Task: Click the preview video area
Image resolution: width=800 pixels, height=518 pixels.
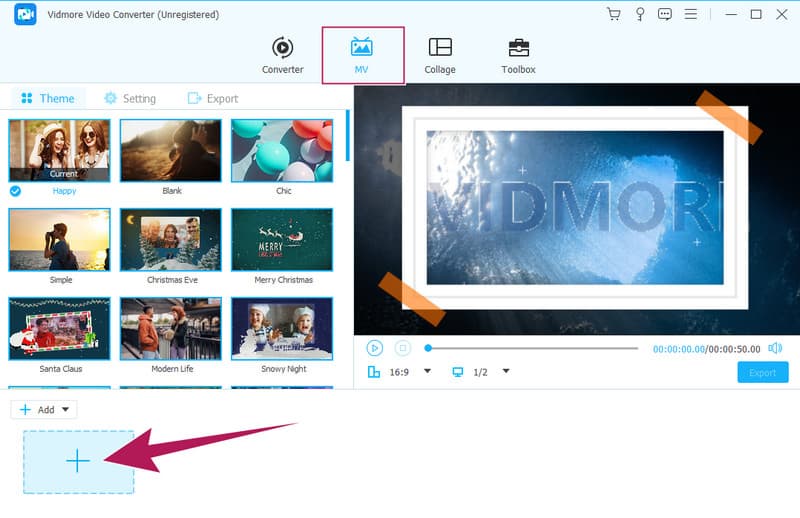Action: pos(577,209)
